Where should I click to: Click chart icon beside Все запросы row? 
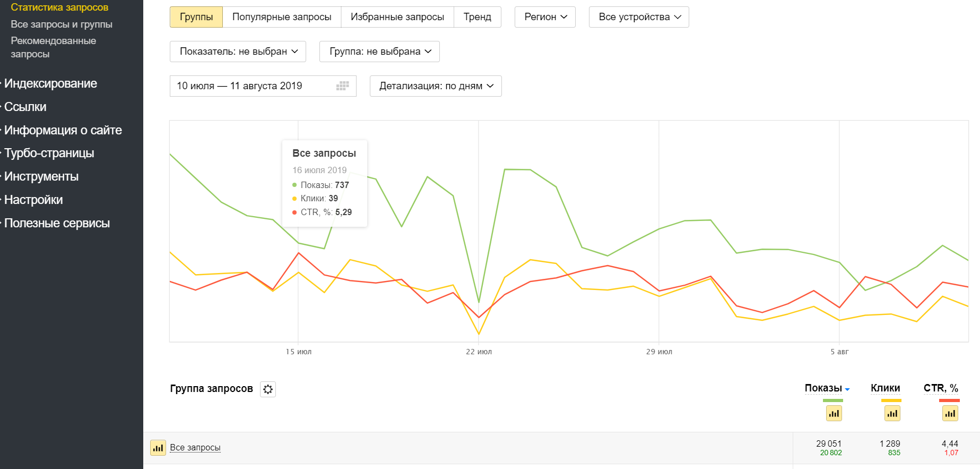click(158, 448)
